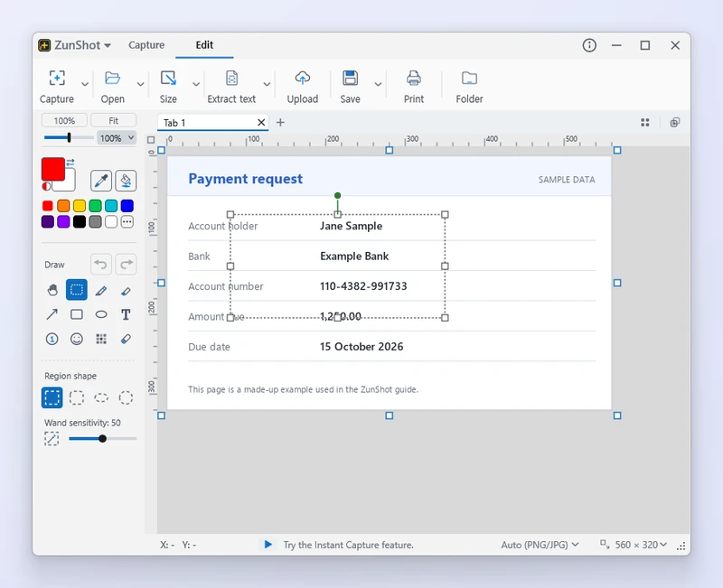
Task: Swap foreground and background colors
Action: point(70,163)
